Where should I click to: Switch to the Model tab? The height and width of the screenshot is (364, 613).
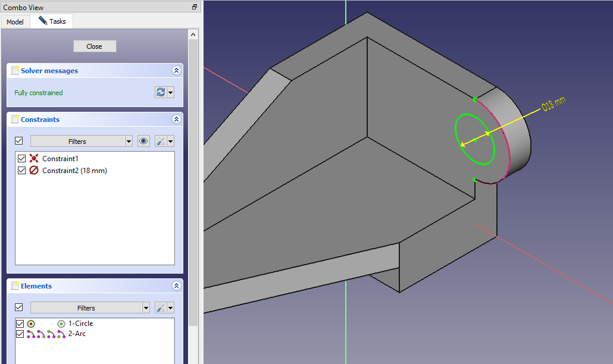(x=15, y=22)
